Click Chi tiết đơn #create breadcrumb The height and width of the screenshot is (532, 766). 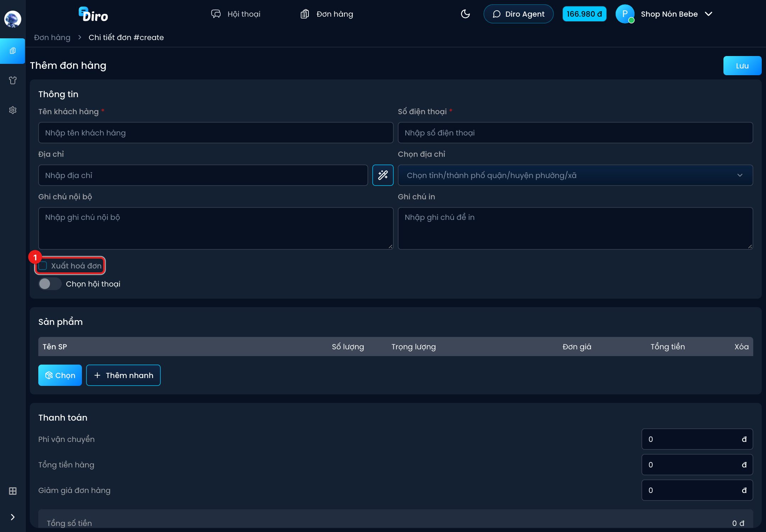(x=126, y=37)
